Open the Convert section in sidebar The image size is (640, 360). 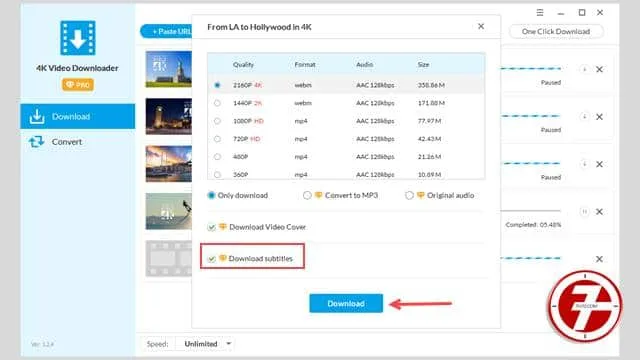[78, 142]
